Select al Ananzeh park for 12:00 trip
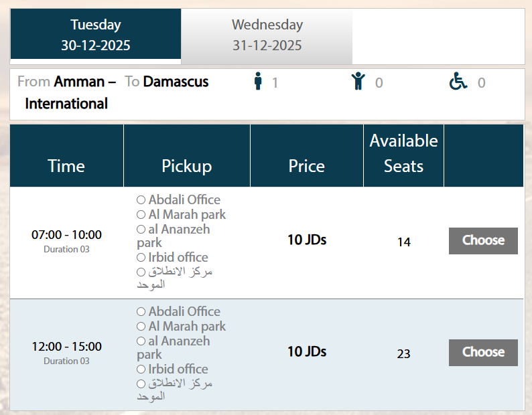Screen dimensions: 532x415 click(141, 341)
